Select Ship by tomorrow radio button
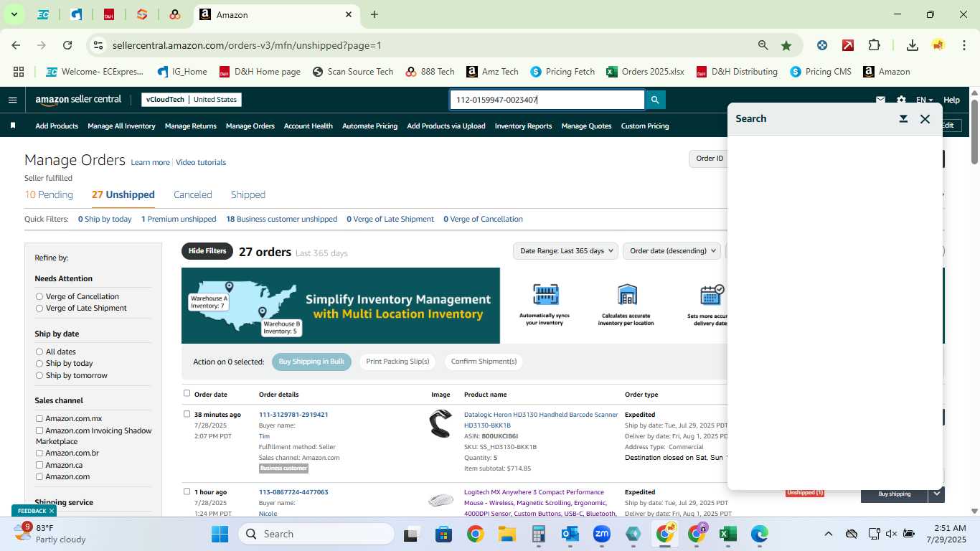The width and height of the screenshot is (980, 551). 39,375
